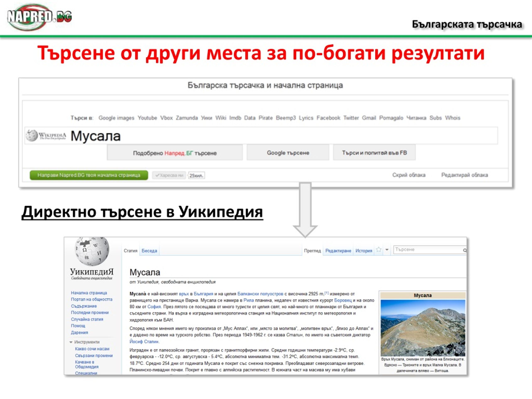This screenshot has width=532, height=399.
Task: Select Subs search source
Action: [x=436, y=118]
